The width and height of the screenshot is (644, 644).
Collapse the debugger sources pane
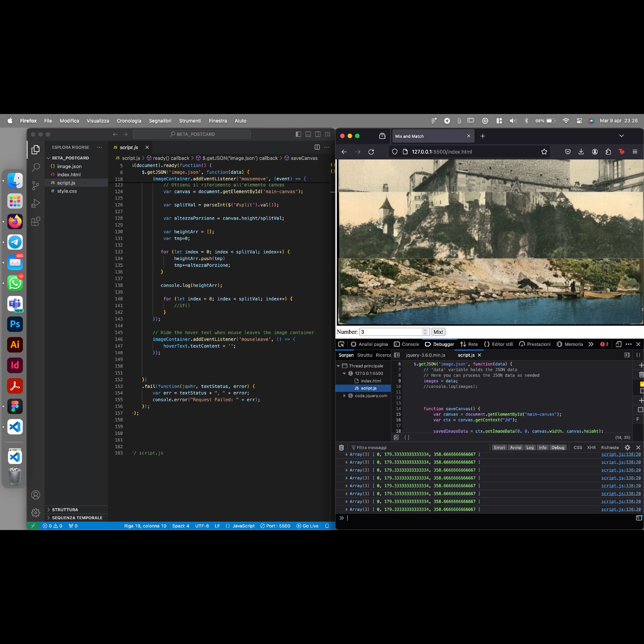click(x=397, y=355)
